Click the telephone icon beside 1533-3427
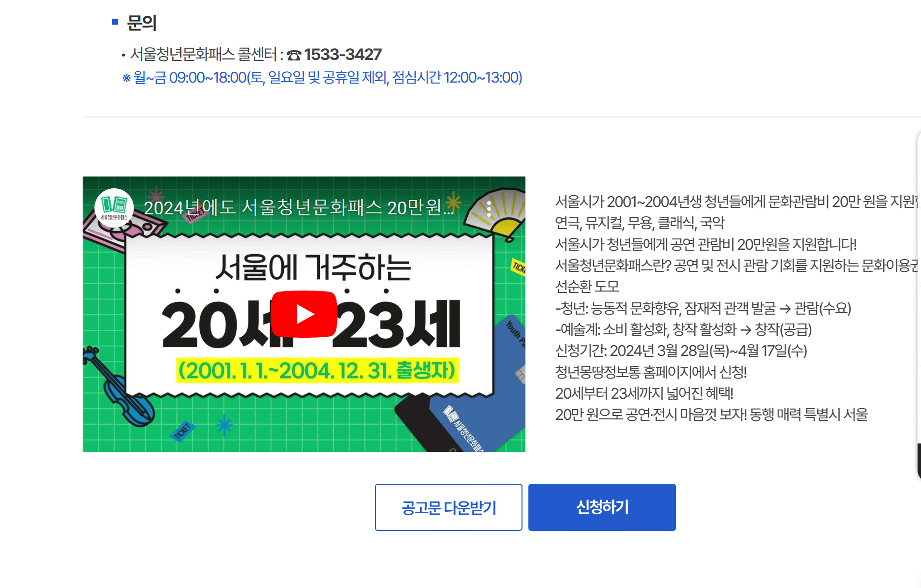The width and height of the screenshot is (921, 588). pyautogui.click(x=294, y=55)
